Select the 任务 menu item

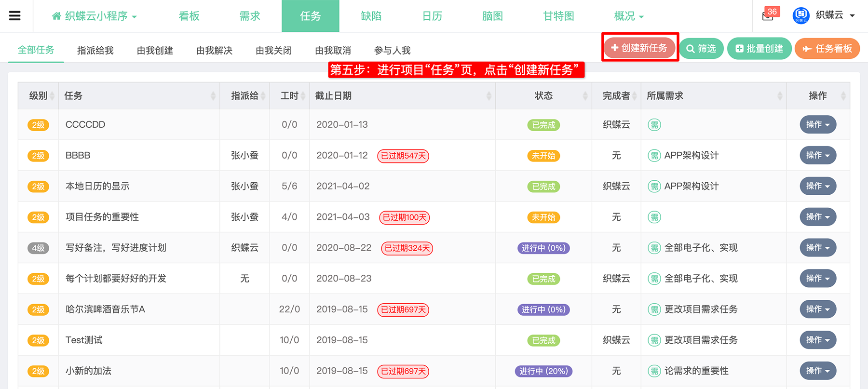tap(311, 16)
